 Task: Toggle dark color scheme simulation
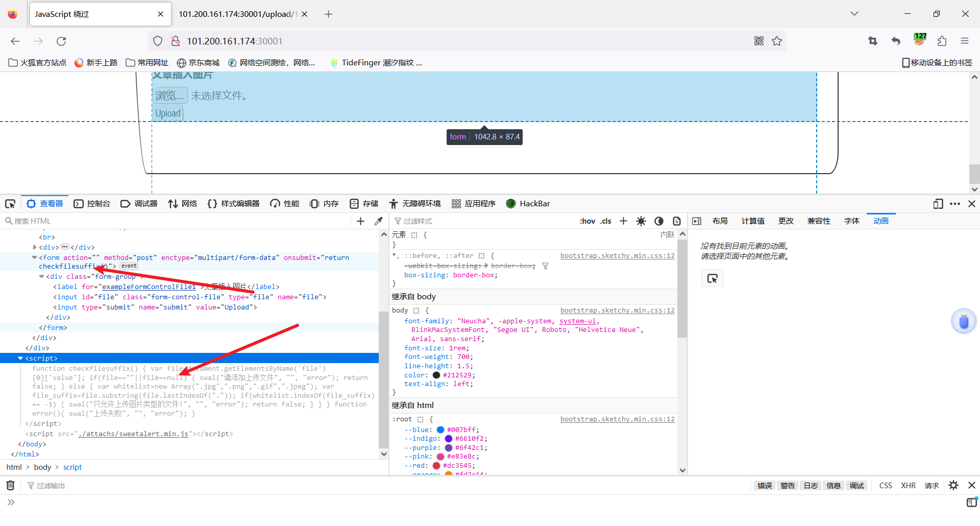point(659,221)
